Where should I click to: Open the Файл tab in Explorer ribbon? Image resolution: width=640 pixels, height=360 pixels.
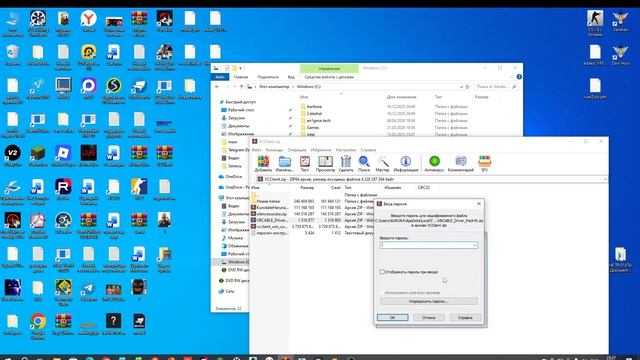[x=220, y=77]
